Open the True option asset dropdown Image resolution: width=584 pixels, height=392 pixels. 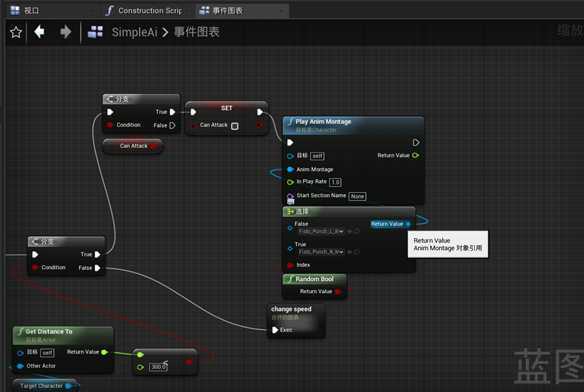[x=321, y=252]
